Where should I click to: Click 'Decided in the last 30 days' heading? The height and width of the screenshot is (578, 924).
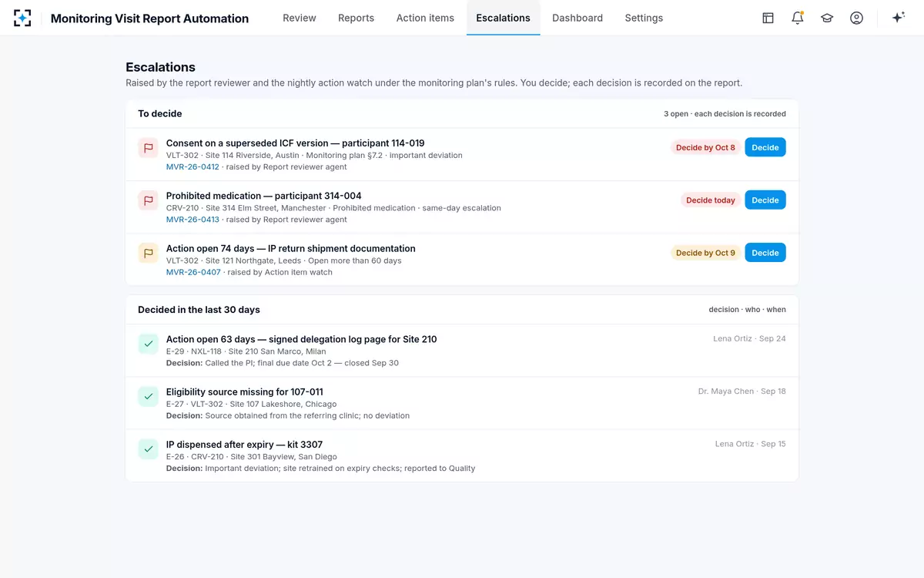199,309
